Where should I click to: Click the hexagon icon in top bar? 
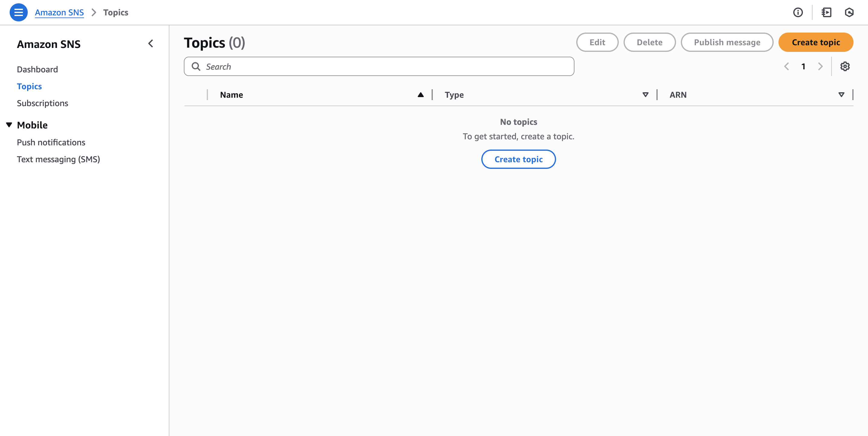point(849,12)
